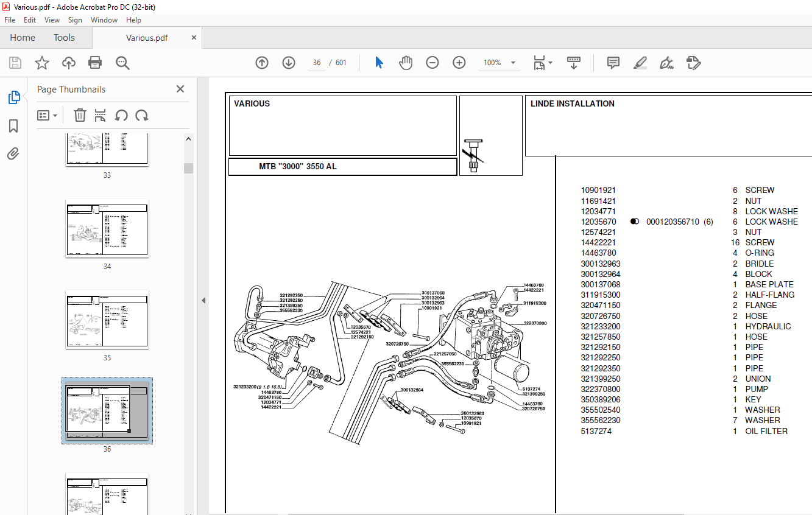This screenshot has height=515, width=812.
Task: Click the extract pages icon in the thumbnails panel
Action: click(x=101, y=115)
